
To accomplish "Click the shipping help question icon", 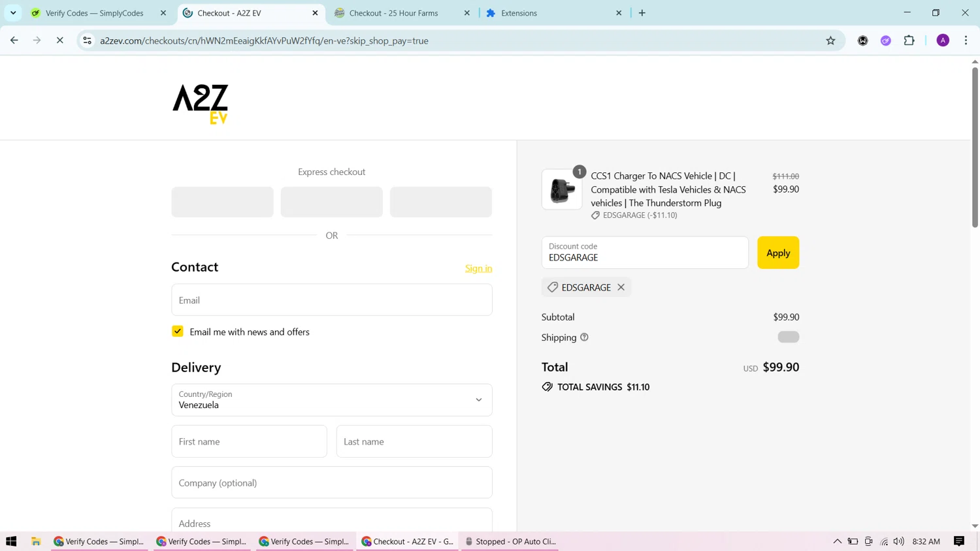I will click(x=584, y=338).
